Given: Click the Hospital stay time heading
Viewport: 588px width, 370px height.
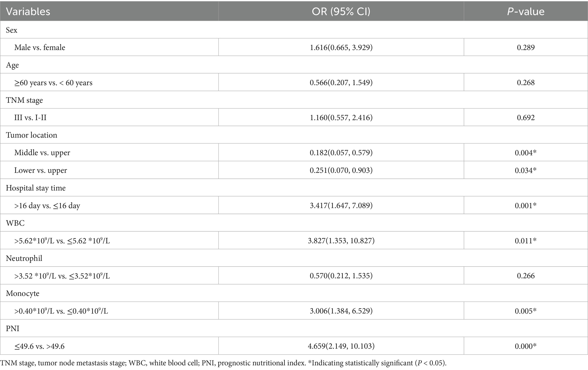Looking at the screenshot, I should [x=36, y=188].
